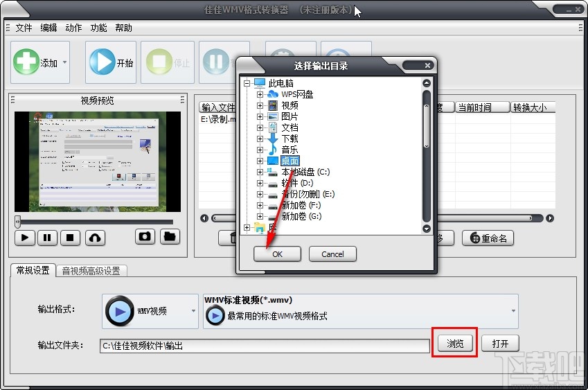Image resolution: width=588 pixels, height=390 pixels.
Task: Select 视频 folder in the tree
Action: click(290, 106)
